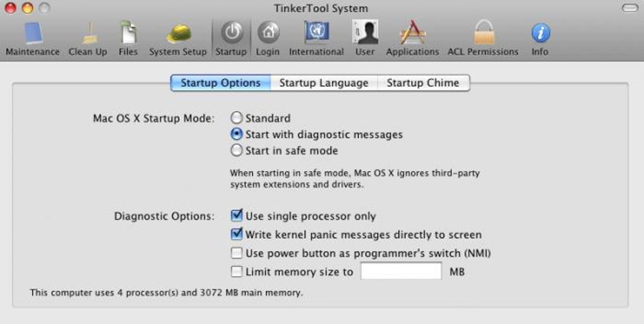Open the Applications toolbar icon

[x=412, y=34]
